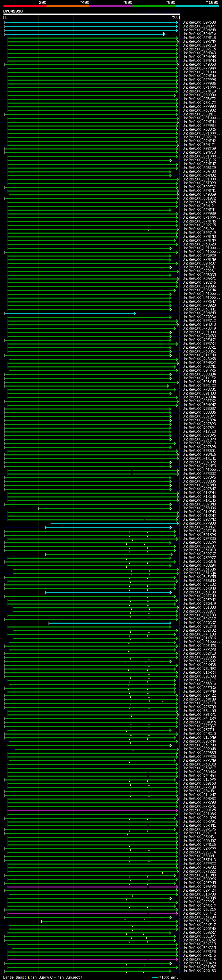Click the purple bar of UniRef100_Q9ATV5

93,810
